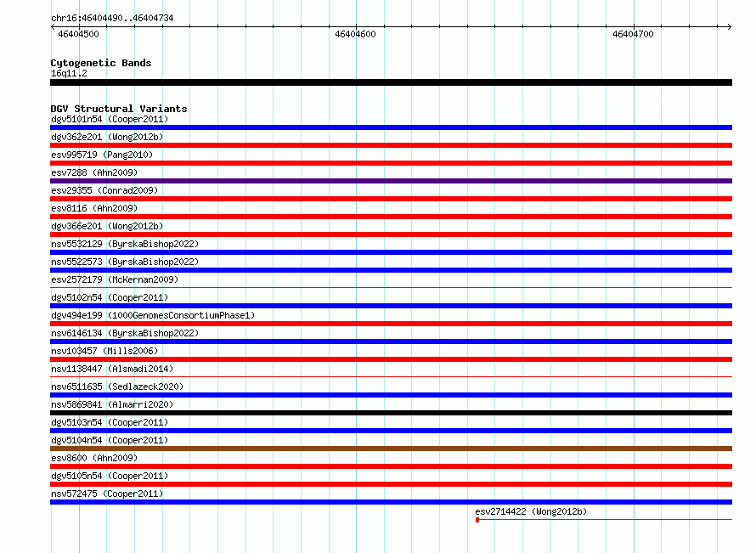Click variant label esv7288 (Ahn2009)

pos(94,172)
